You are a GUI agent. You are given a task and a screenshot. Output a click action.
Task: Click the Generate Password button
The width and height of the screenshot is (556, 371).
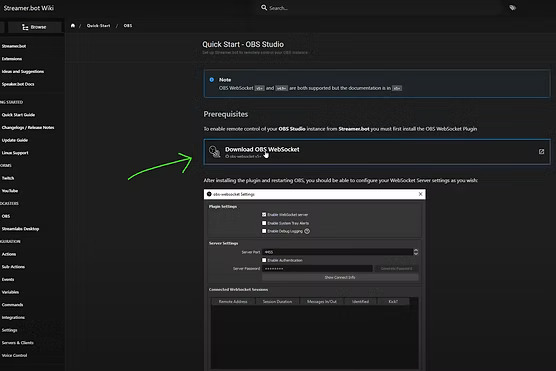(396, 268)
